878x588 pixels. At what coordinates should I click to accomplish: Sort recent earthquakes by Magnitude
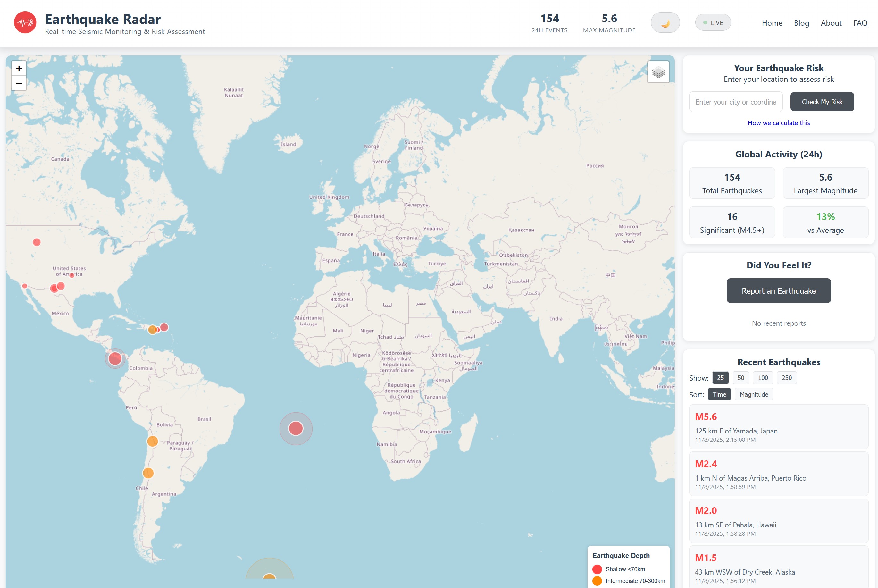754,394
